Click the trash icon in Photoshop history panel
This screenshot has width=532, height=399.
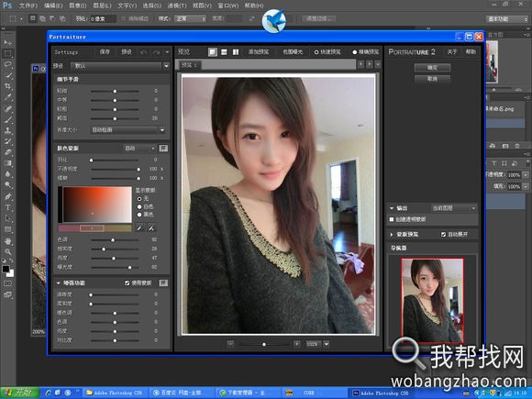(x=517, y=146)
